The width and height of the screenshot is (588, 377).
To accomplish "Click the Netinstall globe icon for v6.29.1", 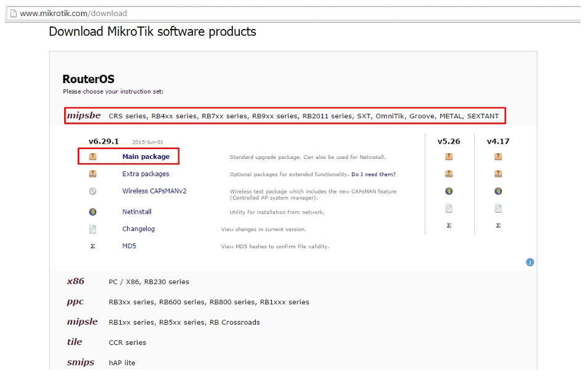I will (x=92, y=212).
